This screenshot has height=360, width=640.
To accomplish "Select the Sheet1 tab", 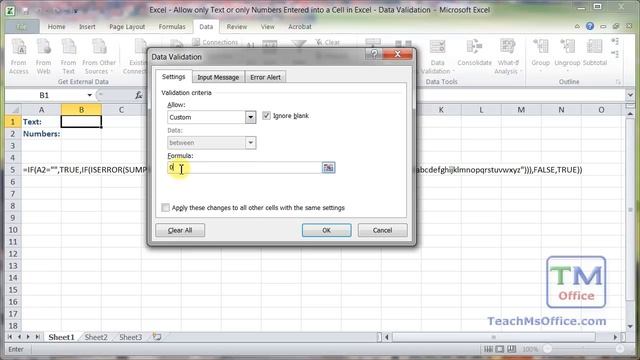I will pyautogui.click(x=61, y=337).
